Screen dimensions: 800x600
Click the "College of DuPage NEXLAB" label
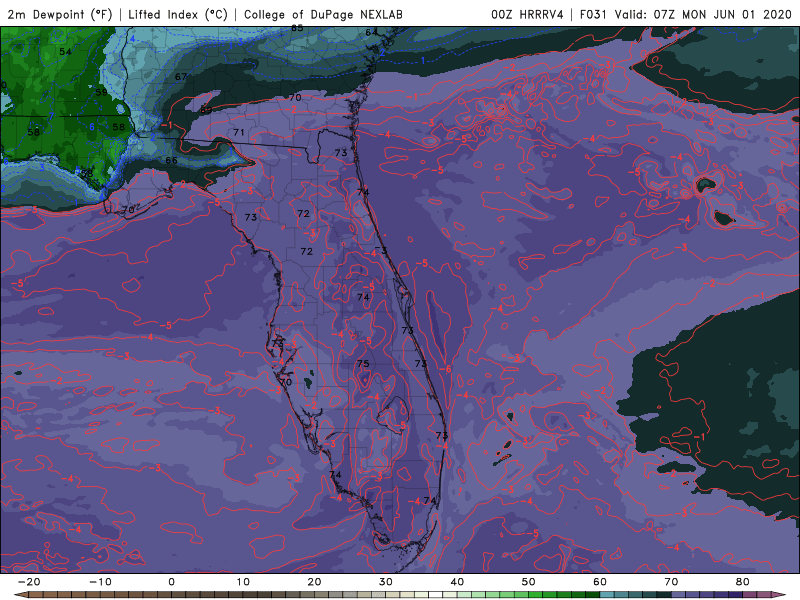tap(323, 14)
